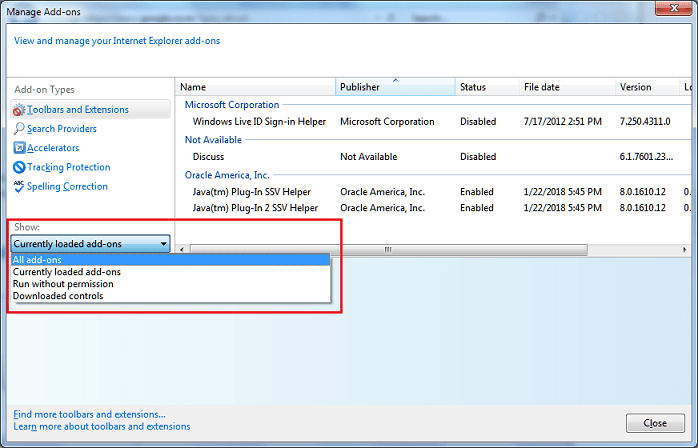Select Java(tm) Plug-In 2 SSV Helper row
The width and height of the screenshot is (698, 448).
click(434, 208)
